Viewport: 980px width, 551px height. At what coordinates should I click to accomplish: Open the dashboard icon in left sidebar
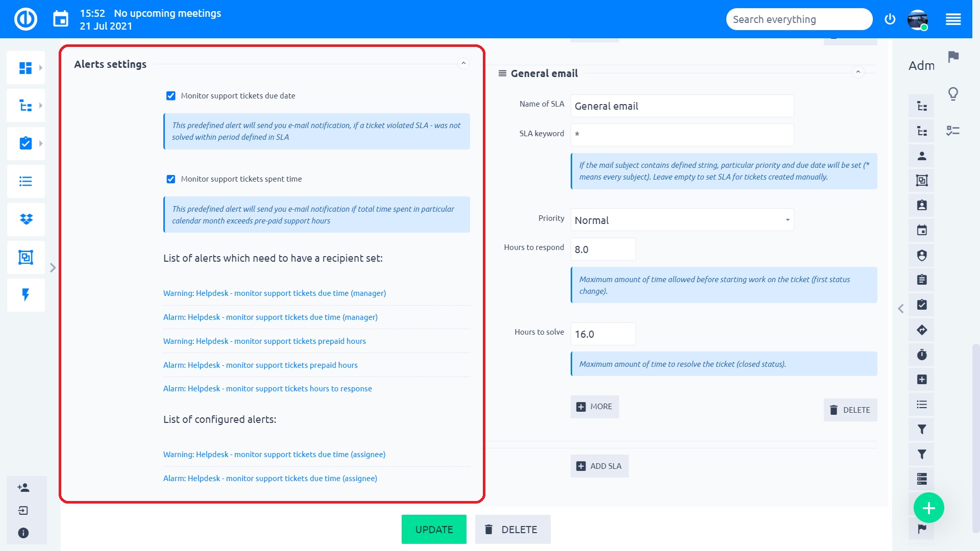click(x=26, y=68)
